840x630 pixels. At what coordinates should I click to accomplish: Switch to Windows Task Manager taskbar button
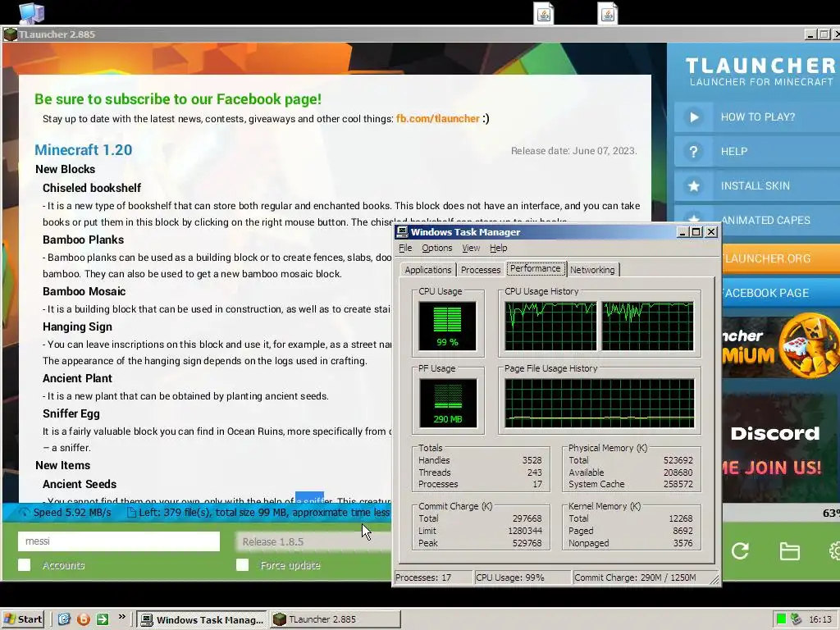(x=202, y=619)
